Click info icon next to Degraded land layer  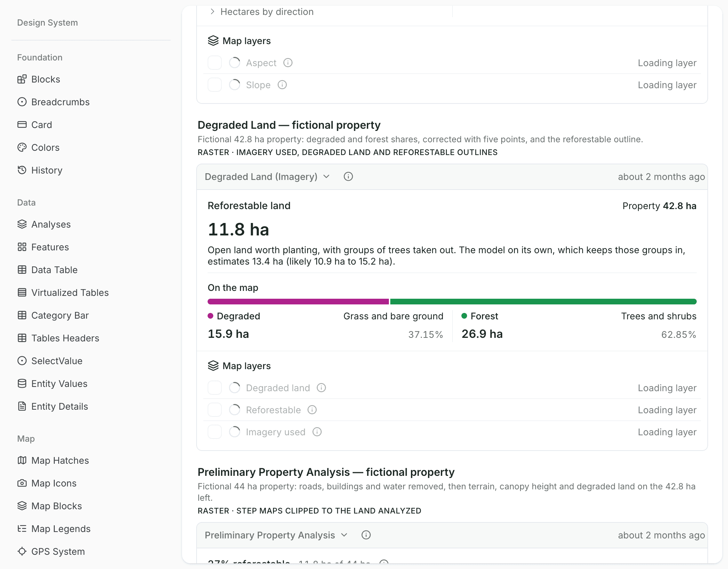[321, 388]
